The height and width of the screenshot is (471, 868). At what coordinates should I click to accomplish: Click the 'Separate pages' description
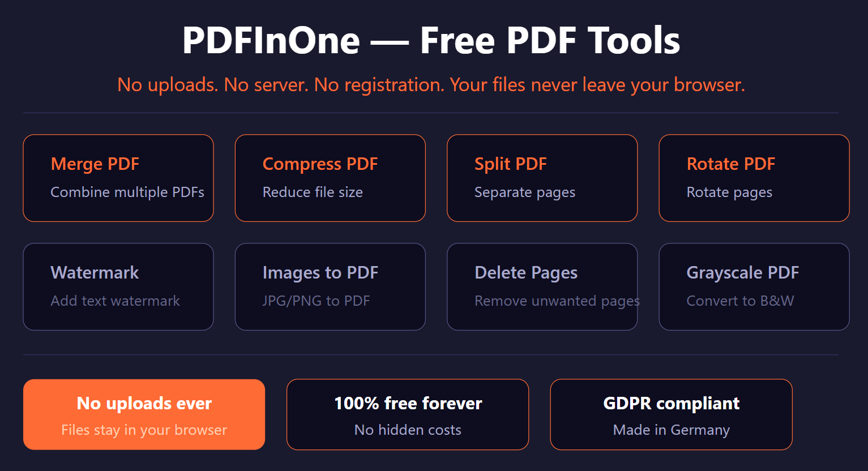click(x=525, y=192)
